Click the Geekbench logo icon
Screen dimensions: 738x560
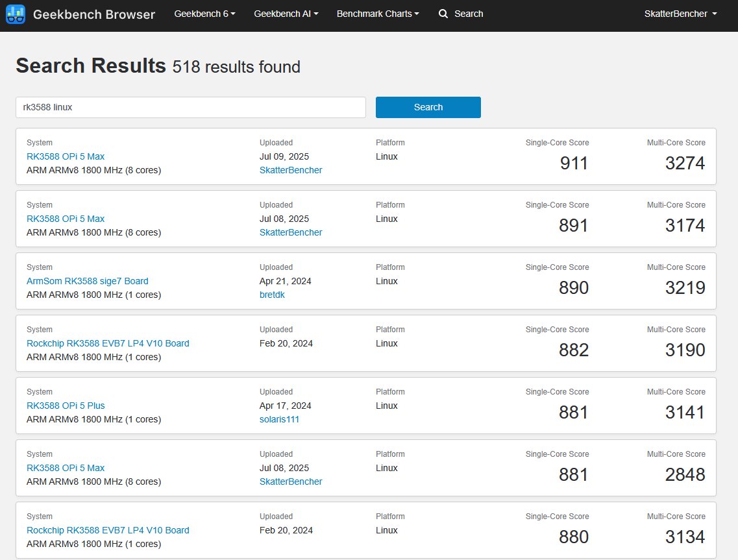coord(16,14)
